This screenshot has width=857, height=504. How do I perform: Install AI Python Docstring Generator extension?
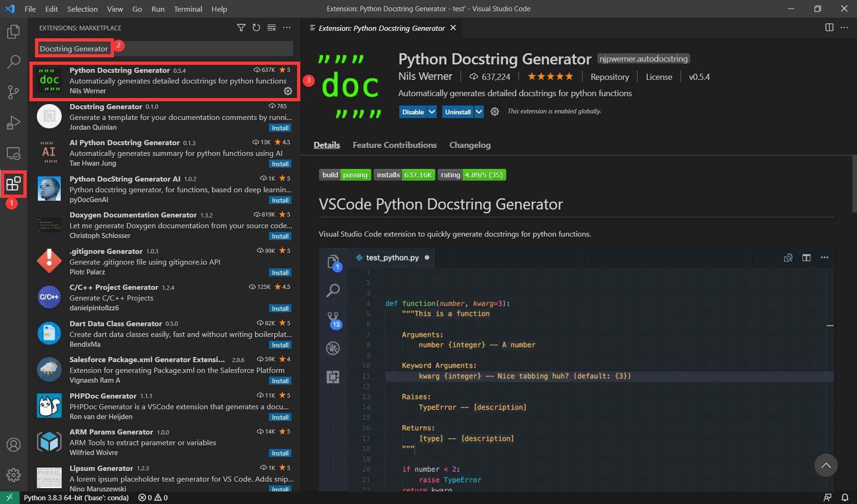click(280, 164)
